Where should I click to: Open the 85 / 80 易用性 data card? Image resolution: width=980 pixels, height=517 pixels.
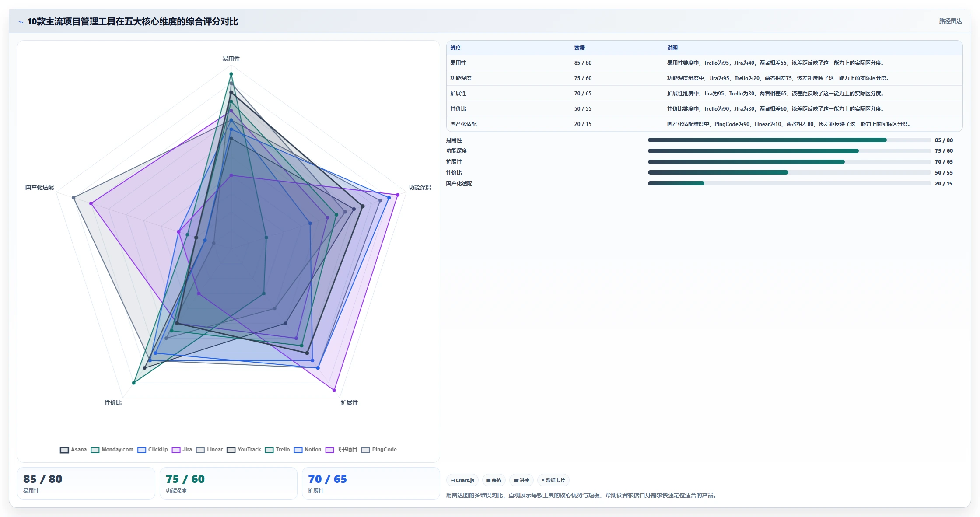coord(86,483)
